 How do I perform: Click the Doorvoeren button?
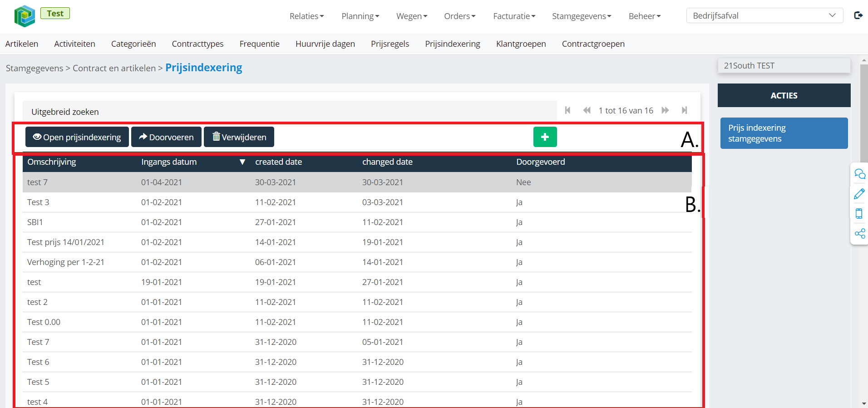click(x=166, y=137)
